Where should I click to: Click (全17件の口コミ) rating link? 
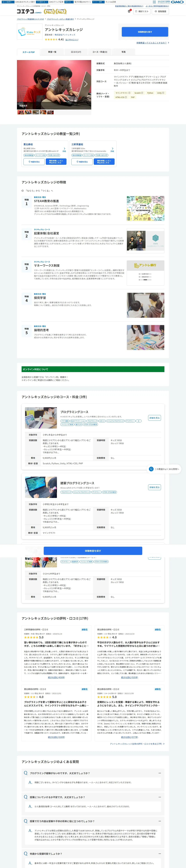[72, 40]
